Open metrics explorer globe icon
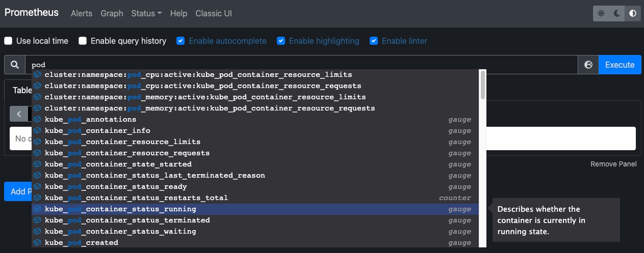This screenshot has height=253, width=644. pyautogui.click(x=588, y=65)
